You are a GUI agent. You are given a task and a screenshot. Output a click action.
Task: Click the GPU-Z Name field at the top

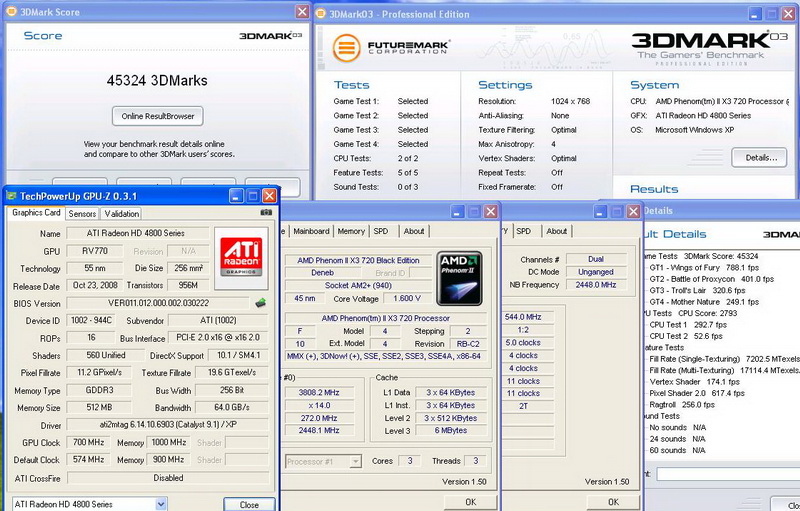pos(136,233)
